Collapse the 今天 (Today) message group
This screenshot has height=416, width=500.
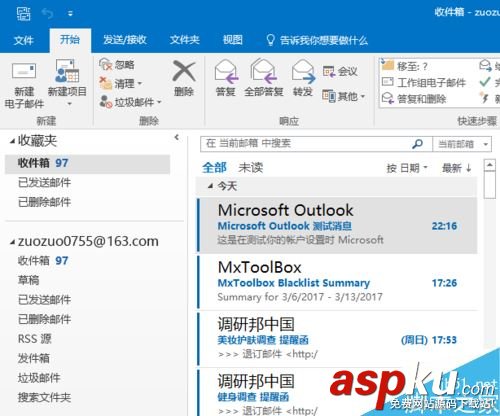[x=210, y=186]
